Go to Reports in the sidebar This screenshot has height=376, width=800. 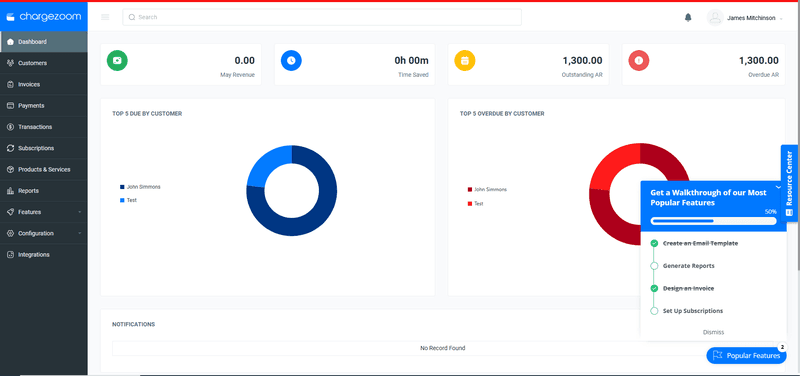(44, 191)
